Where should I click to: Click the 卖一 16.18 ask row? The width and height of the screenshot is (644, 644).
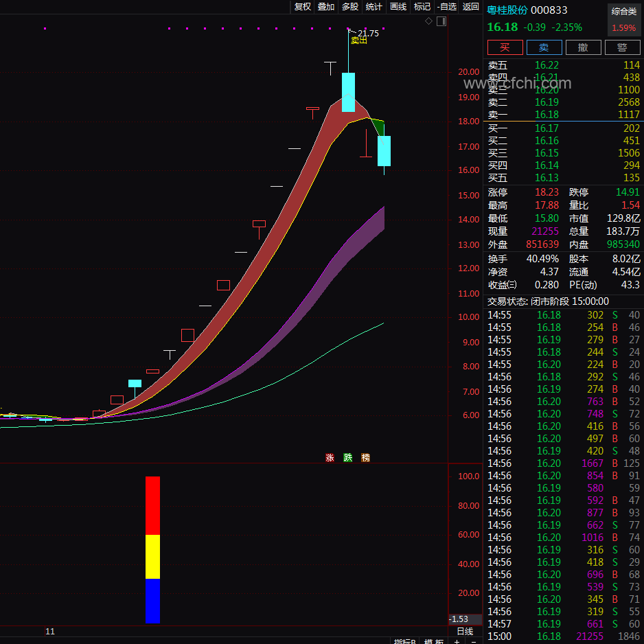click(x=564, y=115)
